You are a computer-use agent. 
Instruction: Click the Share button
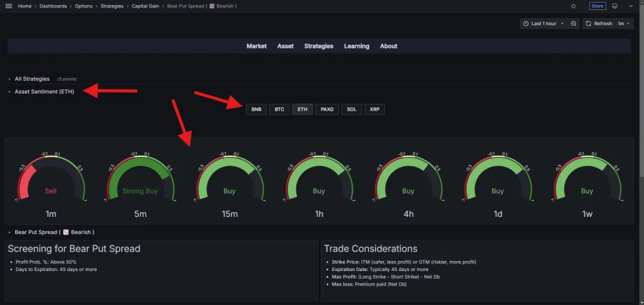[597, 6]
